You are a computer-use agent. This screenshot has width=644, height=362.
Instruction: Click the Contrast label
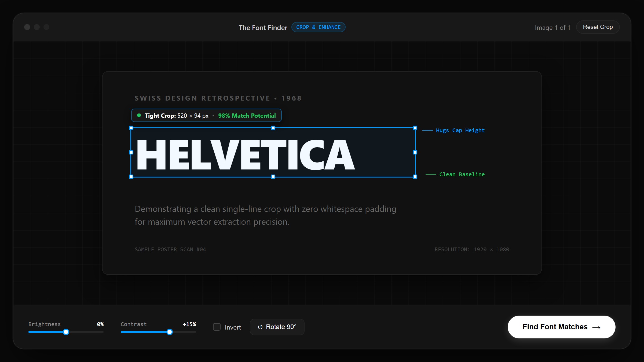[x=134, y=324]
